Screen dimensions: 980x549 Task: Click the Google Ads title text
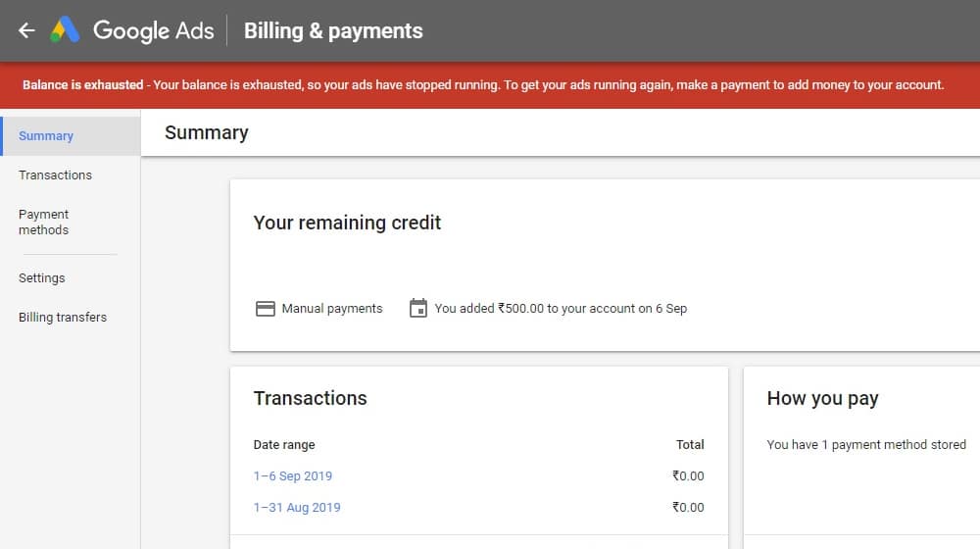pos(154,30)
